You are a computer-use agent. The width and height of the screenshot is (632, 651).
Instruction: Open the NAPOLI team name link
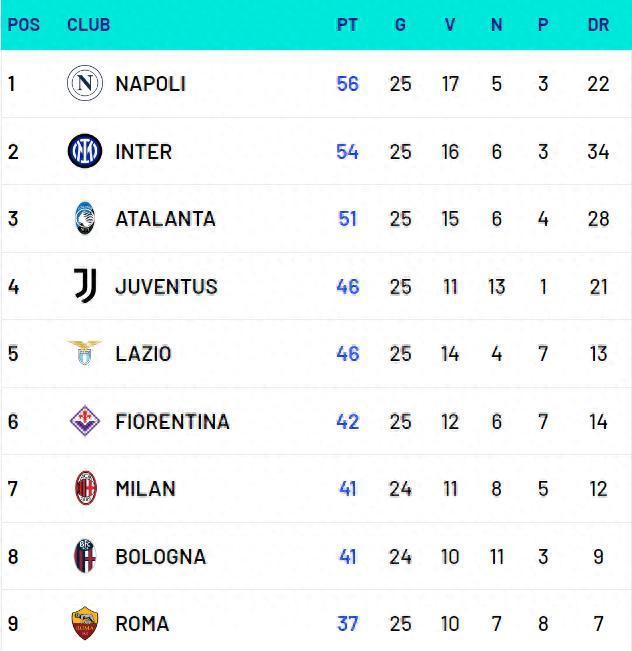coord(150,84)
